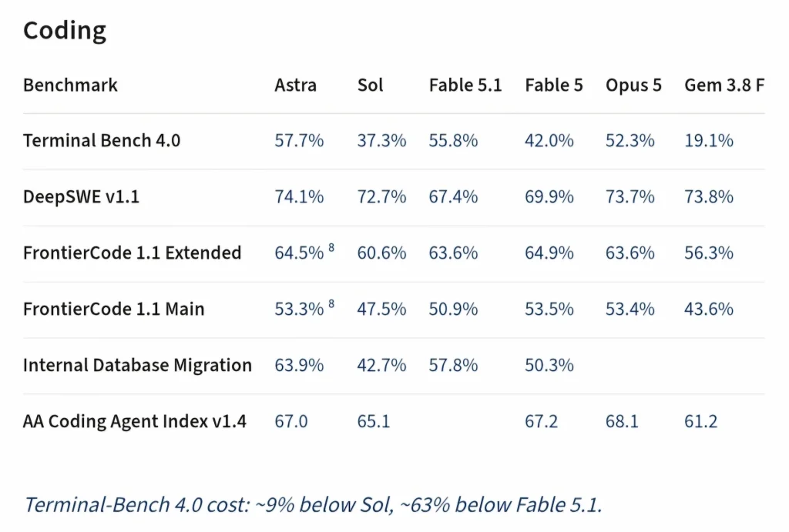Select Gem 3.8 F Terminal Bench score 19.1%
The width and height of the screenshot is (789, 532).
coord(709,140)
